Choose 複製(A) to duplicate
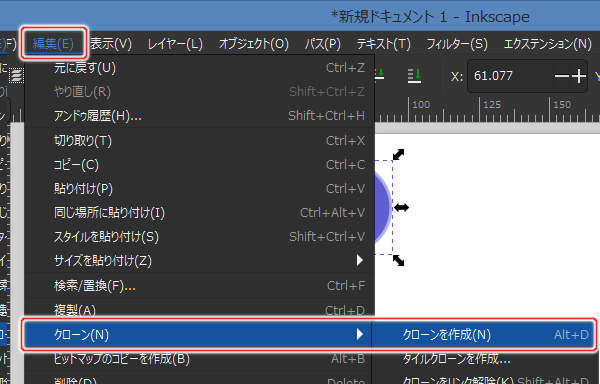 point(199,310)
